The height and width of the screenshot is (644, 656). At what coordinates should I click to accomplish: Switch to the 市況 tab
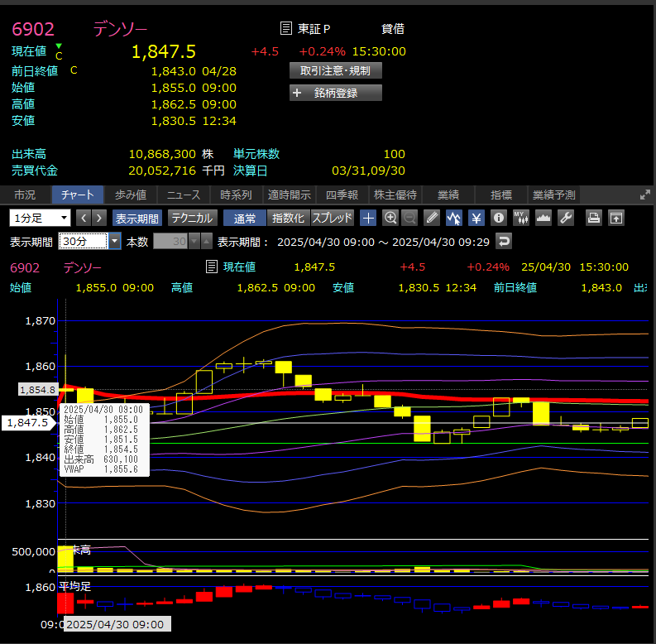click(25, 195)
